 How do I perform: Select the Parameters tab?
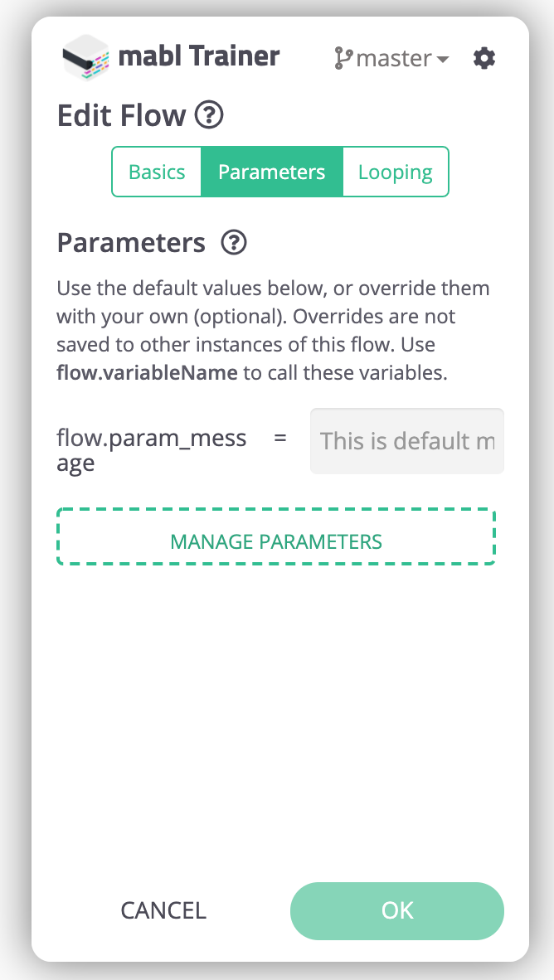[x=271, y=172]
